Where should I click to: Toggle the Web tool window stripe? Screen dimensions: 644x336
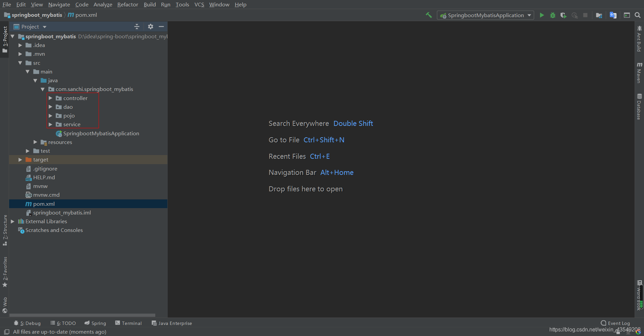(5, 305)
